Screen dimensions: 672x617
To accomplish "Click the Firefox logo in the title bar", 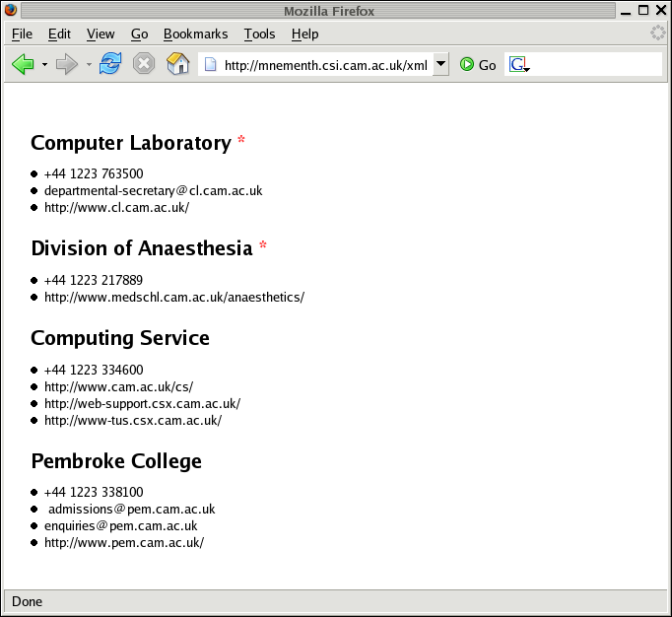I will point(11,11).
